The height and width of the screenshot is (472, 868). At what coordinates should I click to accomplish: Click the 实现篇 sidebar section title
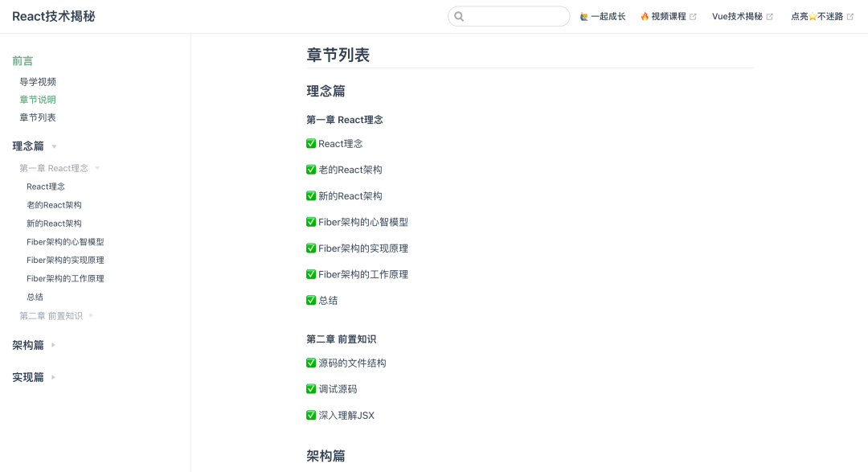28,376
